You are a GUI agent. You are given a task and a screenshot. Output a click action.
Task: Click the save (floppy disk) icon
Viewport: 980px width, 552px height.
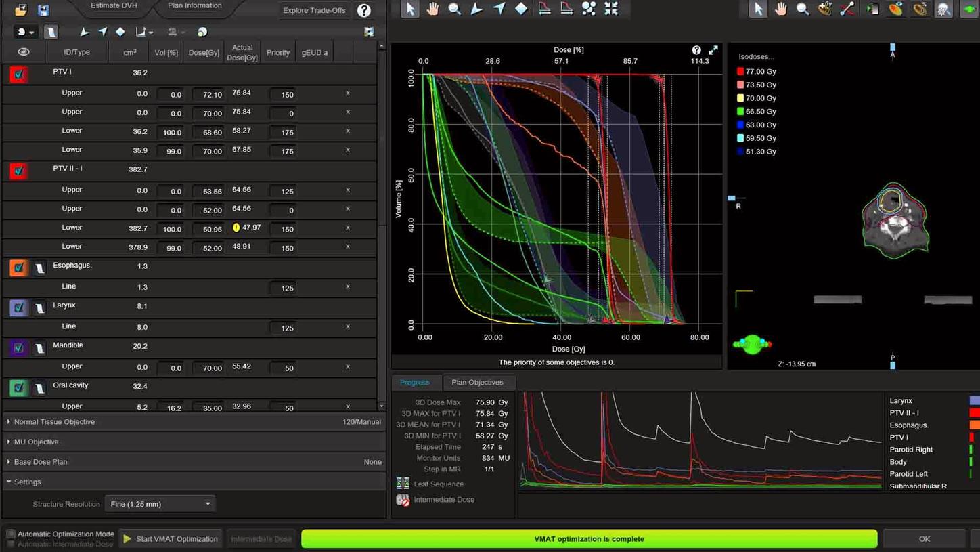(43, 10)
